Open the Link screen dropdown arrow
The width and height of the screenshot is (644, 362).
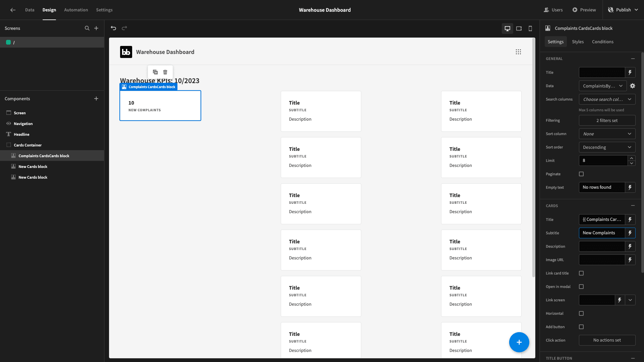(630, 300)
